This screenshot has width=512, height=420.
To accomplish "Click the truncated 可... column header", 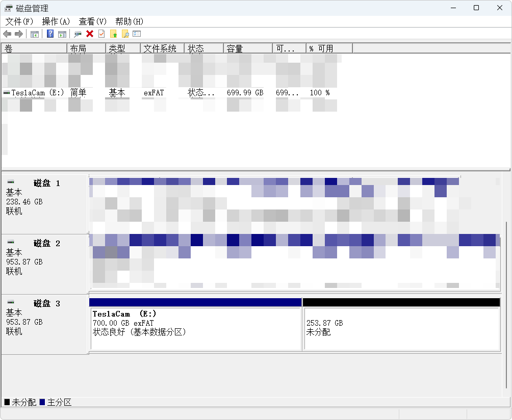I will coord(290,48).
